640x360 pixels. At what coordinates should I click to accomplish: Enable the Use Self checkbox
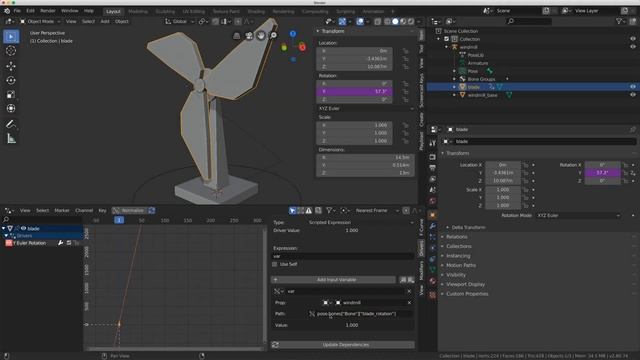(x=275, y=264)
